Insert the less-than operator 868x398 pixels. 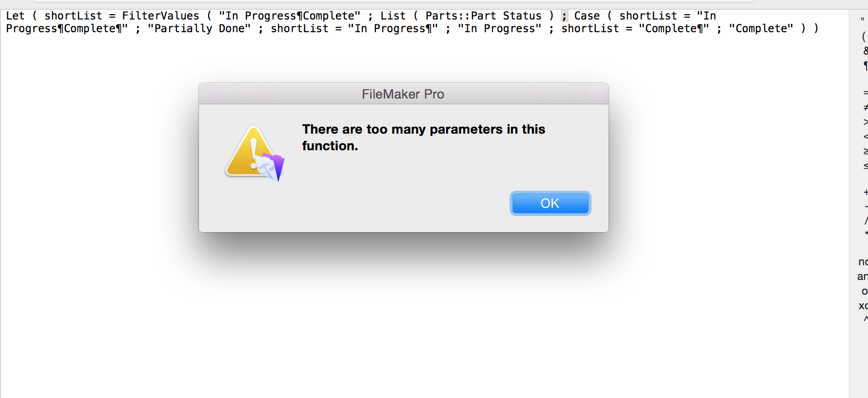pyautogui.click(x=865, y=137)
